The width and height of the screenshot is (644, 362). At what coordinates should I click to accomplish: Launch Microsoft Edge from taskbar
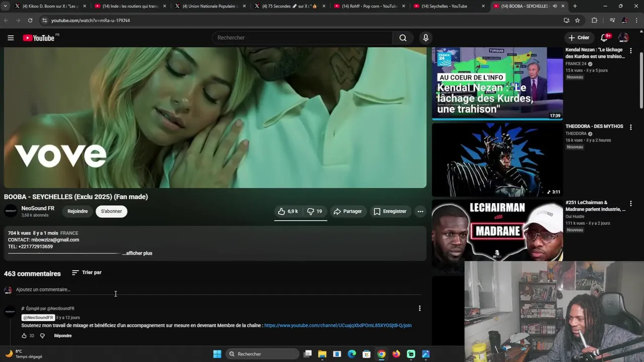tap(352, 354)
